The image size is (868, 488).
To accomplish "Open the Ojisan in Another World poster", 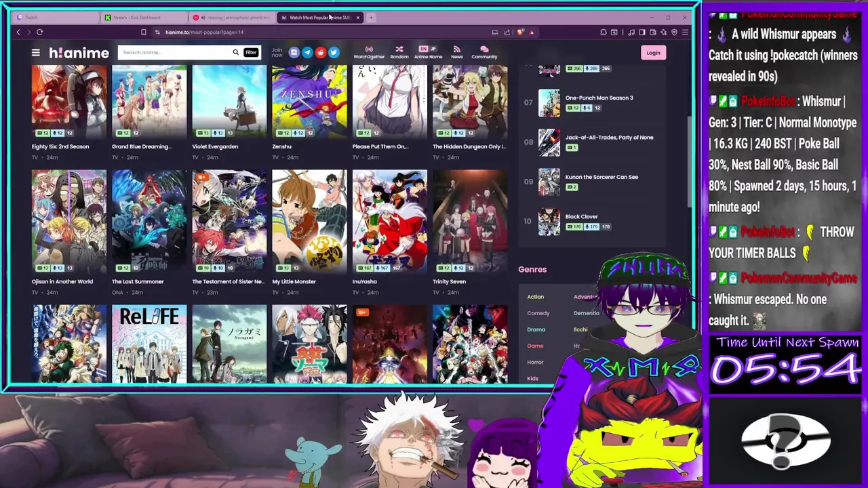I will pyautogui.click(x=68, y=221).
